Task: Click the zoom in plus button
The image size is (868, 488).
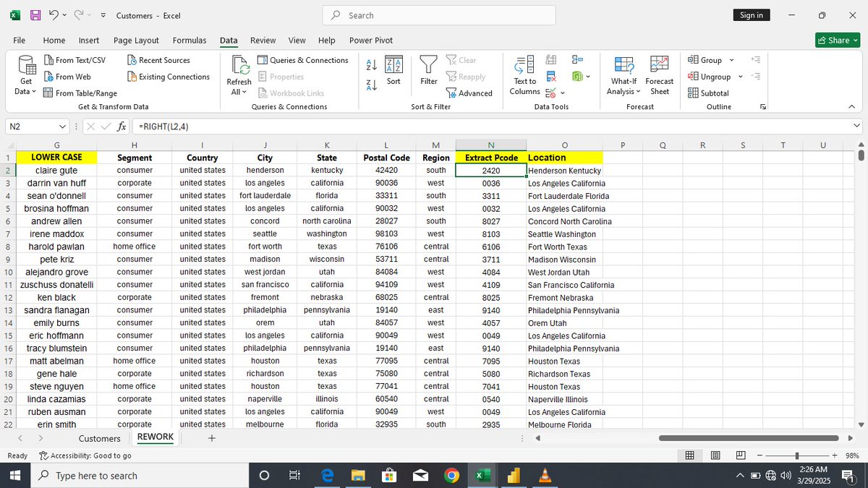Action: pyautogui.click(x=834, y=455)
